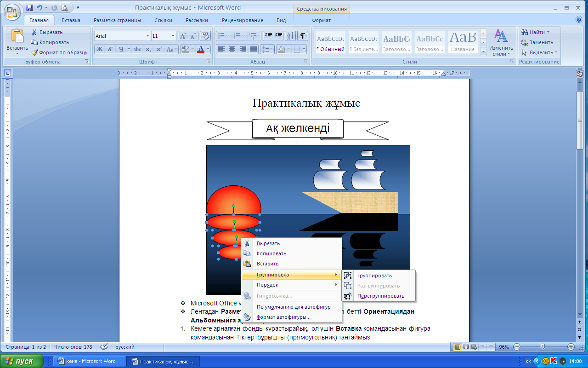The image size is (588, 368).
Task: Switch to Рецензирование tab
Action: (243, 20)
